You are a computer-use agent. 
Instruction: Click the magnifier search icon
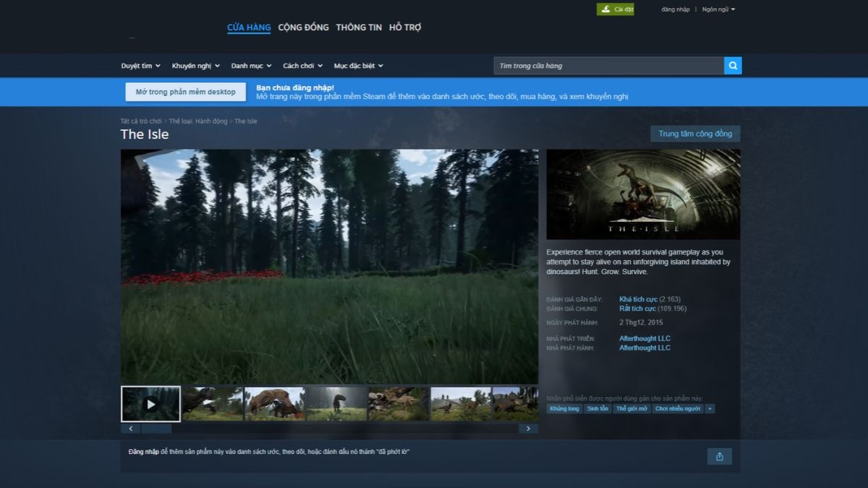pyautogui.click(x=733, y=66)
